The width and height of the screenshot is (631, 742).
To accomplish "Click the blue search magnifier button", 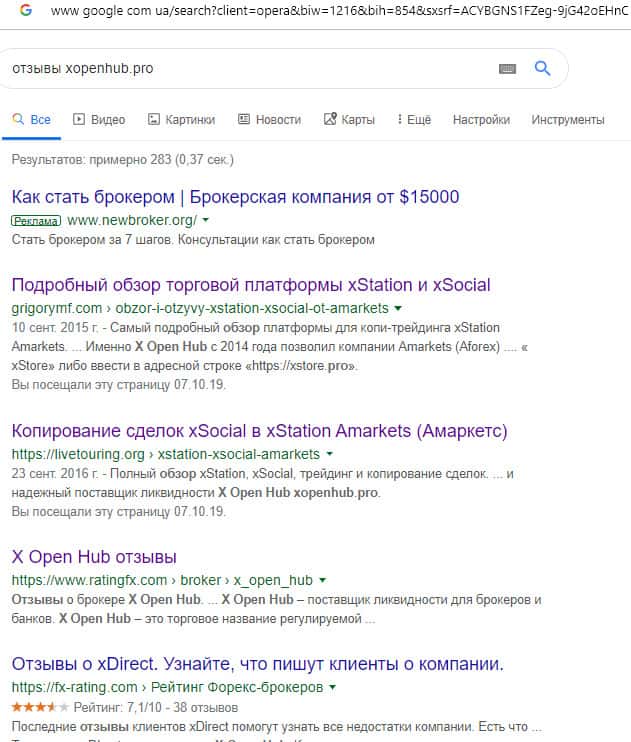I will coord(542,69).
